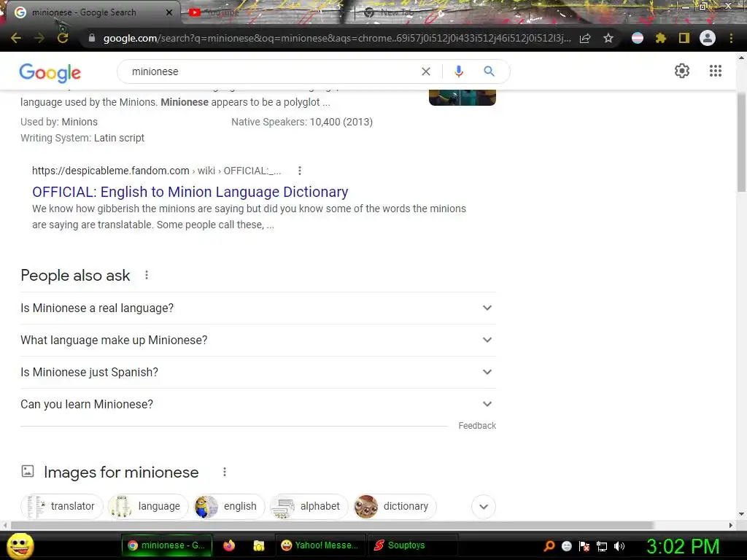The width and height of the screenshot is (747, 560).
Task: Click the vertical scrollbar down arrow
Action: tap(741, 514)
